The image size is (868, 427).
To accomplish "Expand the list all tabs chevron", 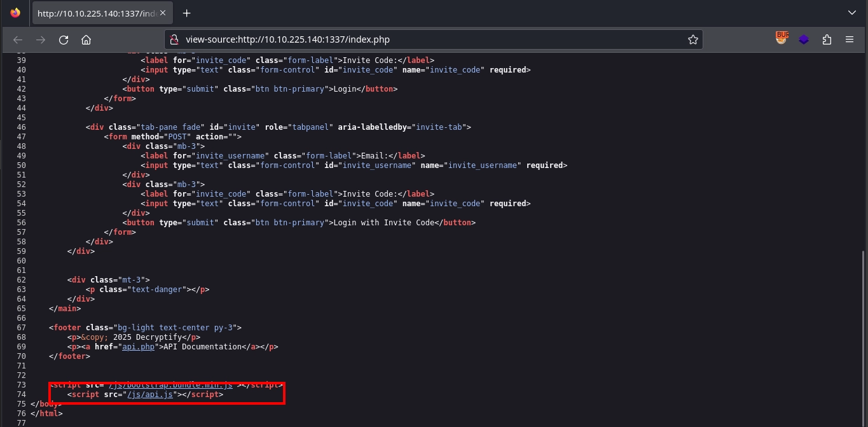I will click(x=852, y=13).
